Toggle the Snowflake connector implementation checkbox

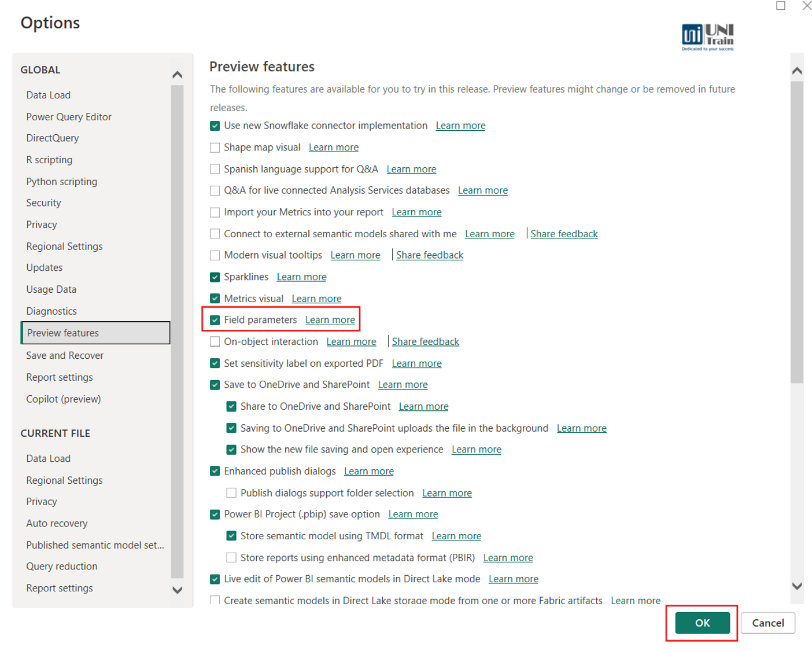pyautogui.click(x=215, y=126)
